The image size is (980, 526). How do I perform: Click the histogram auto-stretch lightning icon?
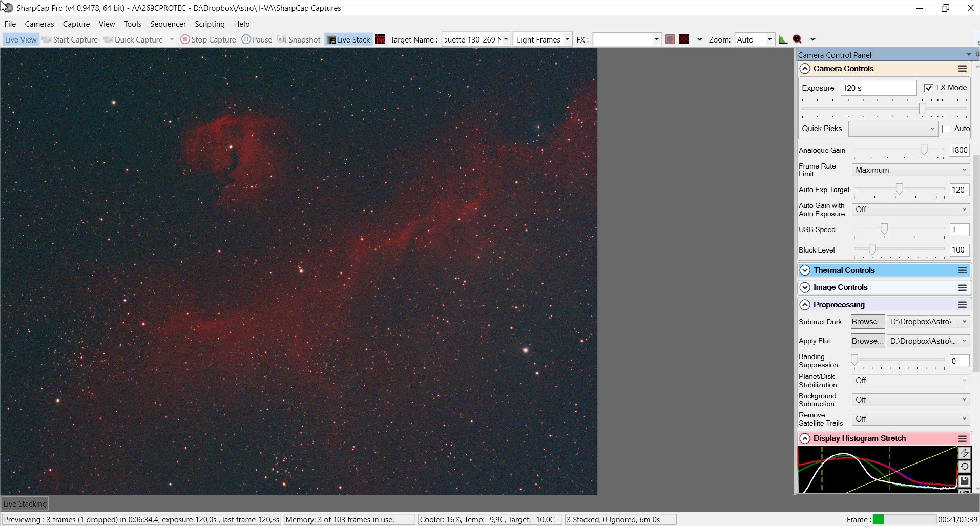pyautogui.click(x=964, y=453)
